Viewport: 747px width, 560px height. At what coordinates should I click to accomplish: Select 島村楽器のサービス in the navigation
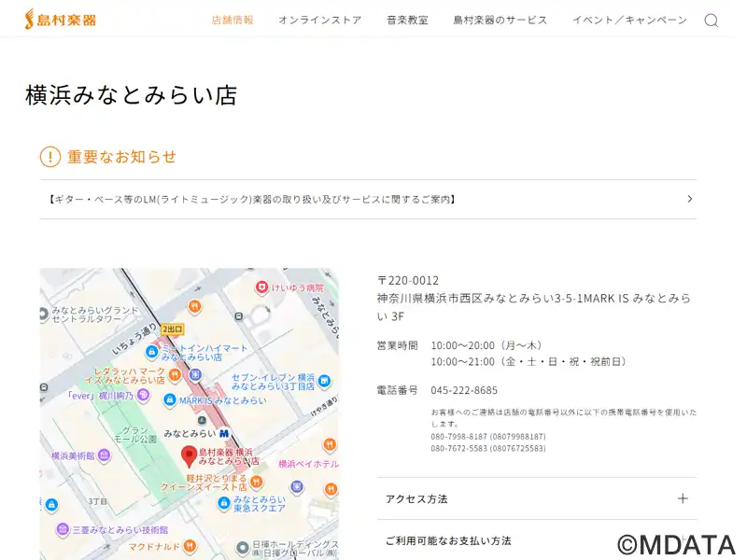[500, 20]
